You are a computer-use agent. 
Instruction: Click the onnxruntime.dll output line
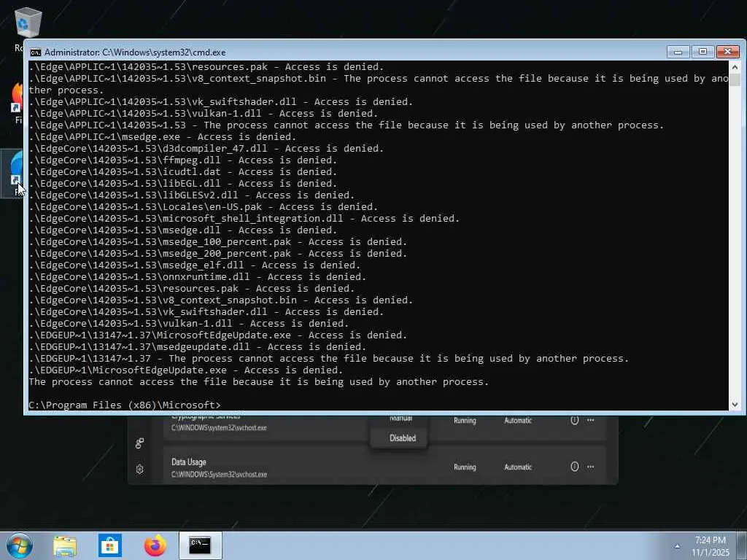tap(197, 276)
